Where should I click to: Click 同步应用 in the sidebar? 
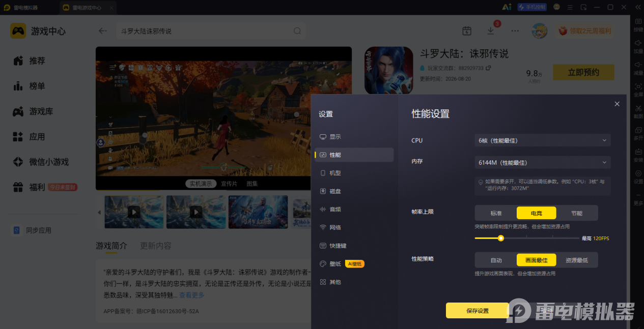click(x=32, y=230)
